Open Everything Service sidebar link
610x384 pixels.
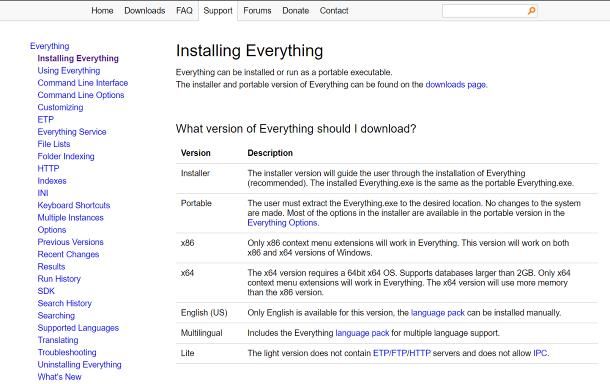(x=72, y=132)
